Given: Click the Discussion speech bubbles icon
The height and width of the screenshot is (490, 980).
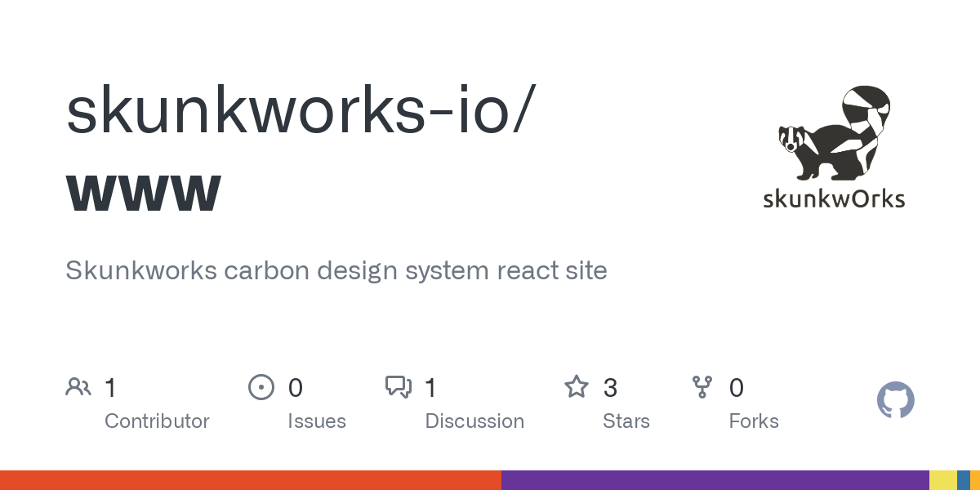Looking at the screenshot, I should [399, 387].
